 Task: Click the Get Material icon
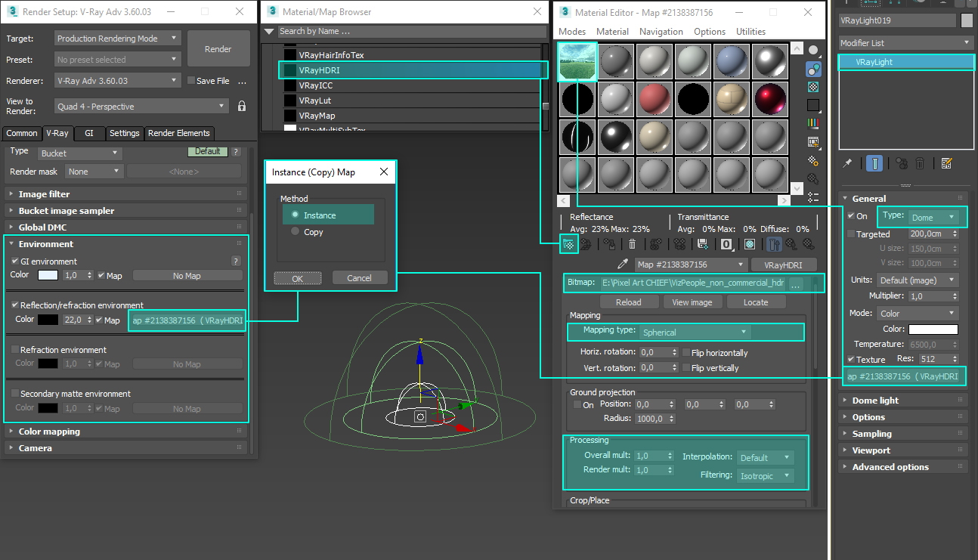[x=569, y=244]
